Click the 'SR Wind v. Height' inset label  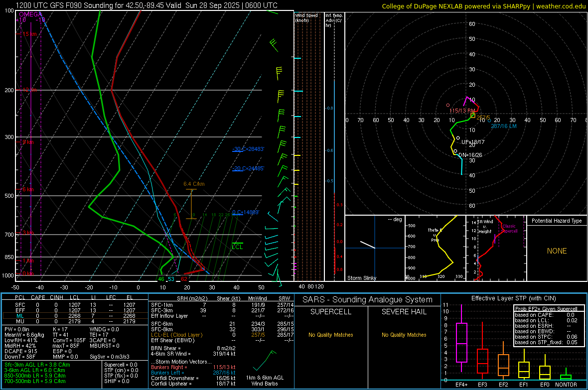[x=485, y=227]
